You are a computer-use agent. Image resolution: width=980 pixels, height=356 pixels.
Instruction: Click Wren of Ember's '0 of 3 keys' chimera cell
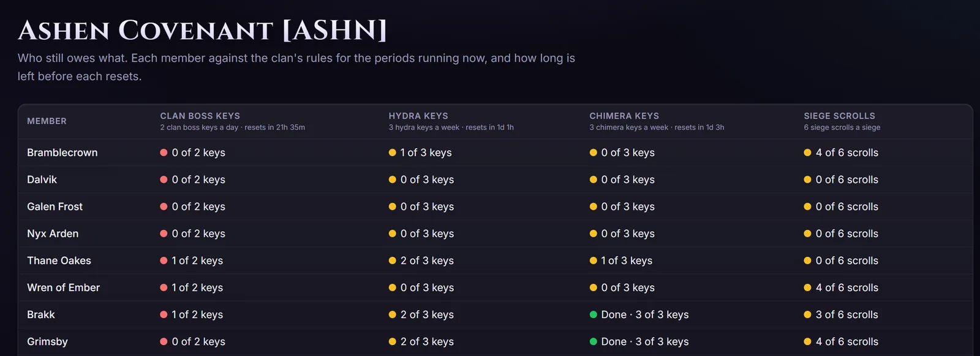point(622,287)
